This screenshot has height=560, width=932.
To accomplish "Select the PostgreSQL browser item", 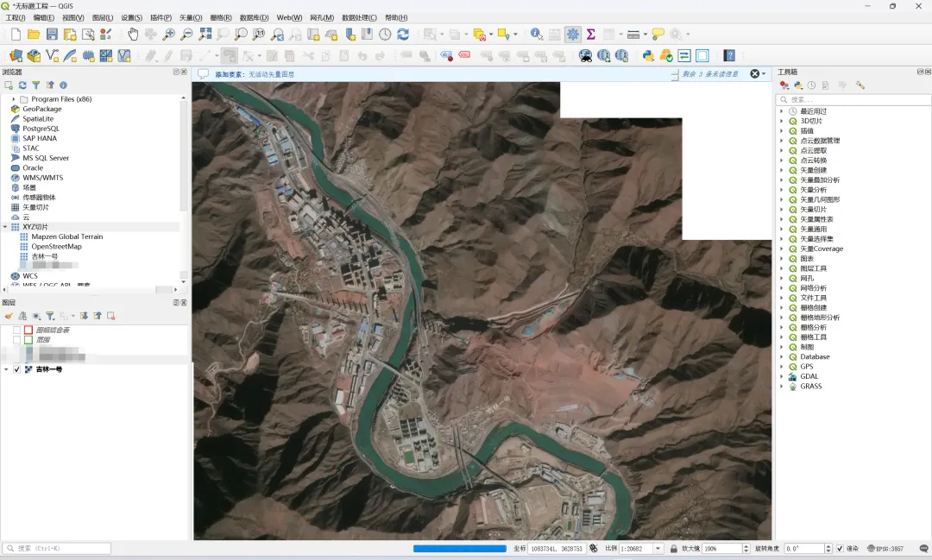I will coord(41,129).
